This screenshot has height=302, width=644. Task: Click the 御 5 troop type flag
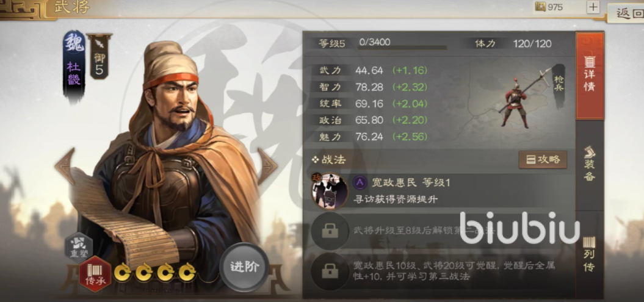tap(99, 56)
